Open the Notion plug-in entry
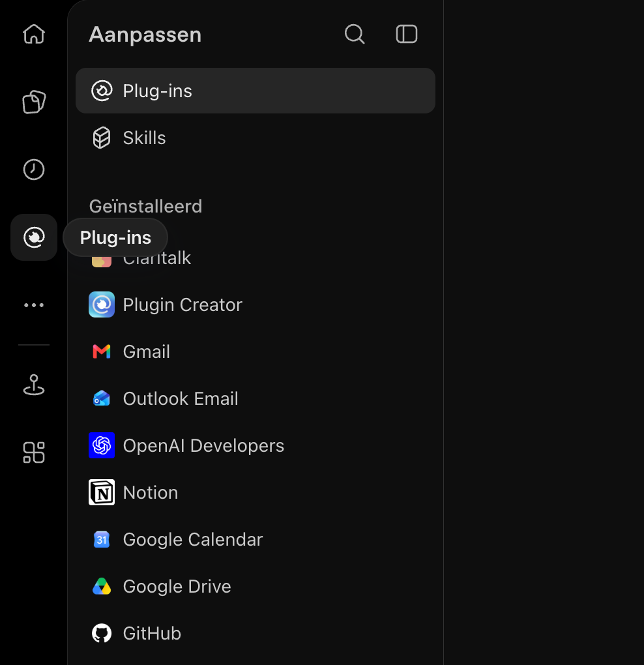Image resolution: width=644 pixels, height=665 pixels. click(256, 492)
